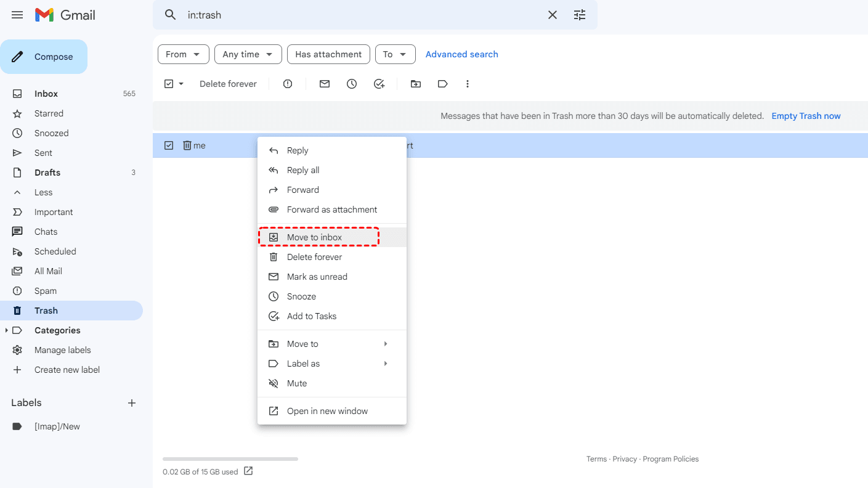The image size is (868, 488).
Task: Toggle the Has attachment filter chip
Action: coord(328,54)
